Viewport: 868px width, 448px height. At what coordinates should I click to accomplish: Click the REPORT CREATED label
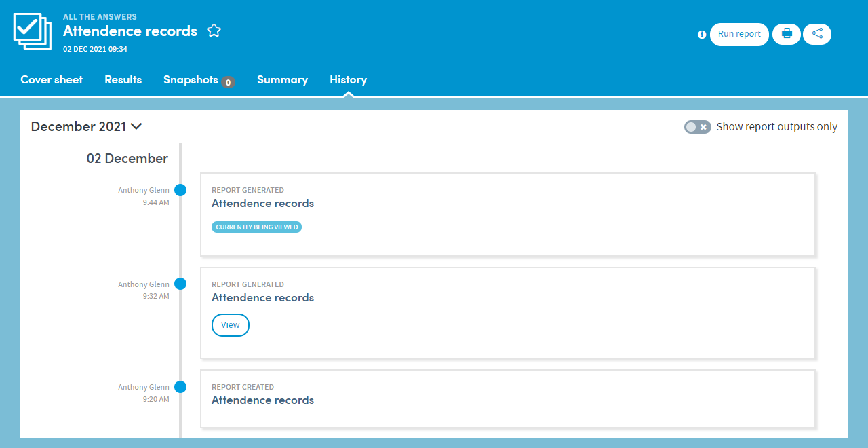coord(243,388)
